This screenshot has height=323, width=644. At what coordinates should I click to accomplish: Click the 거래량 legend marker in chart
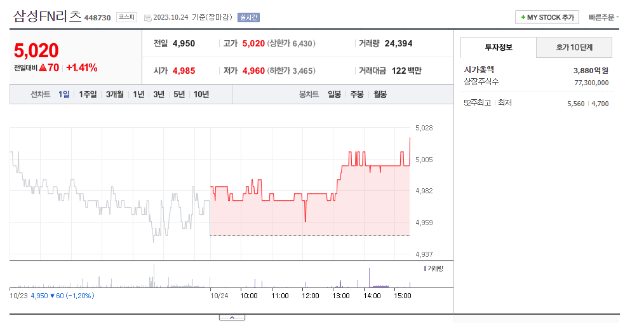click(x=425, y=268)
